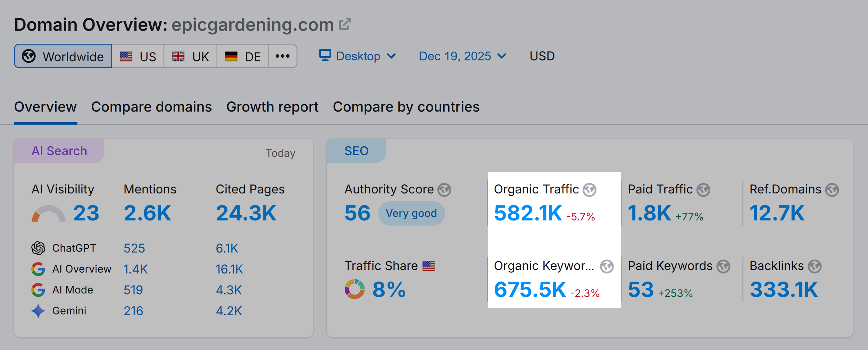This screenshot has height=350, width=868.
Task: Open epicgardening.com via external link icon
Action: point(344,24)
